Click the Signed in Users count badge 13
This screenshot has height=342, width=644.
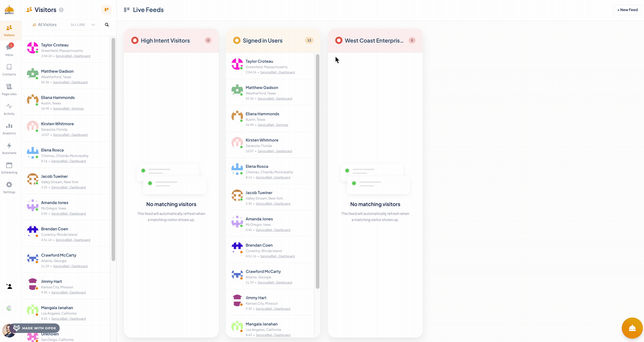309,40
